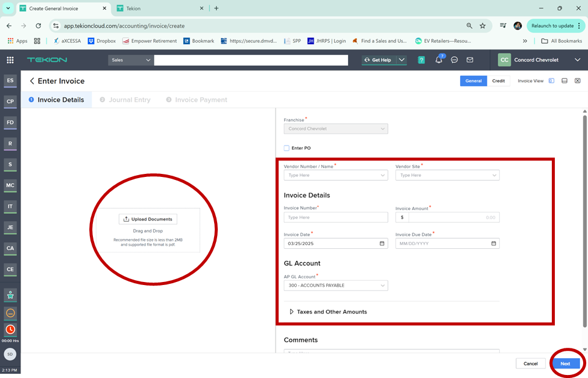588x378 pixels.
Task: Open the chat bubble icon
Action: tap(454, 60)
